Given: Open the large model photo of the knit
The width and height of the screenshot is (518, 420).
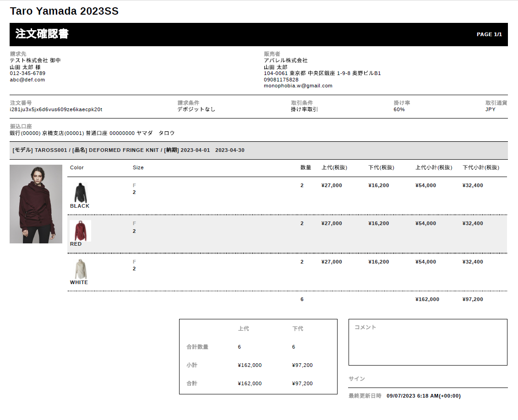Looking at the screenshot, I should coord(36,204).
